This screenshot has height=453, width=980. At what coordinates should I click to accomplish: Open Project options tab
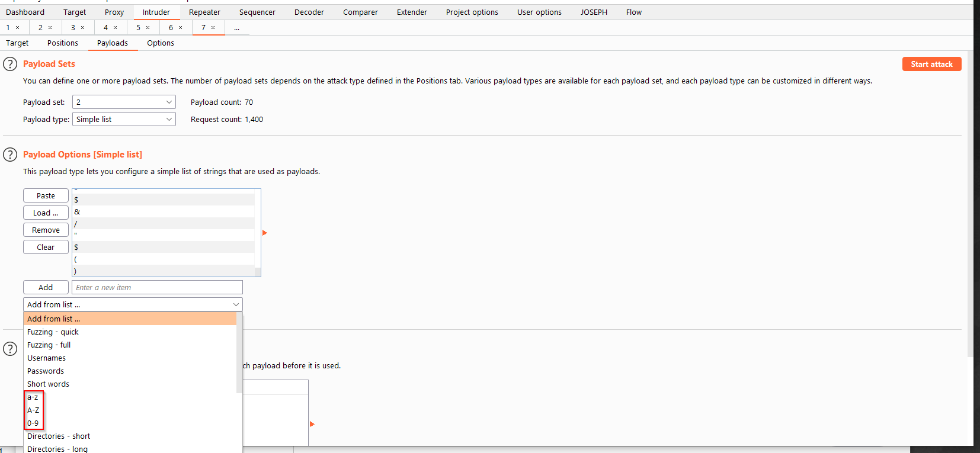[x=472, y=12]
